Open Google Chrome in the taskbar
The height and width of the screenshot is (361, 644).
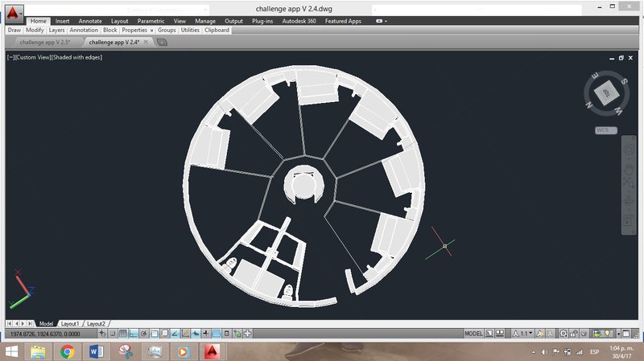(67, 351)
